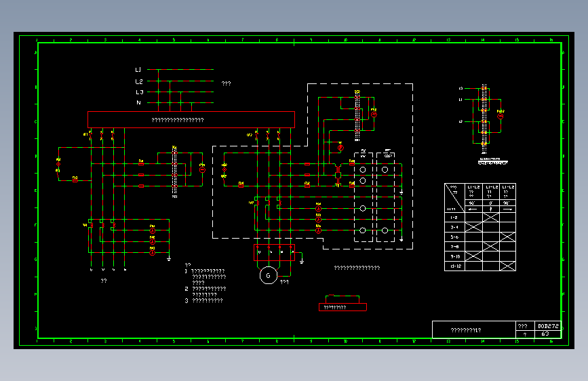Screen dimensions: 588x381
Task: Click note number 3 in the notes list
Action: tap(187, 301)
